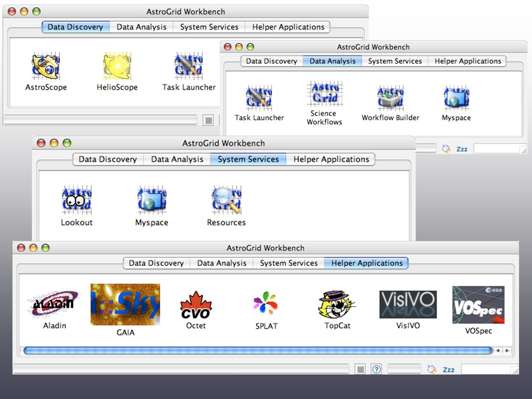
Task: Launch CVO Octet helper application
Action: (196, 305)
